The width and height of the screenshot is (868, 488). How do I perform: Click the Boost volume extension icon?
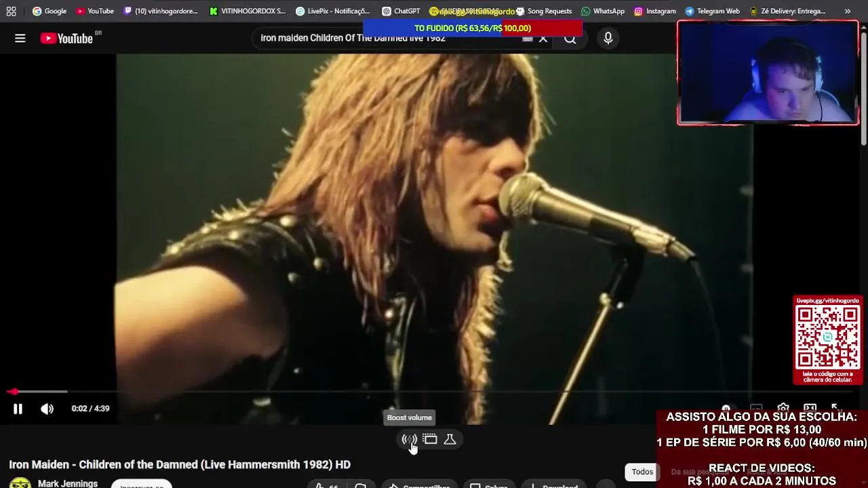pyautogui.click(x=409, y=439)
